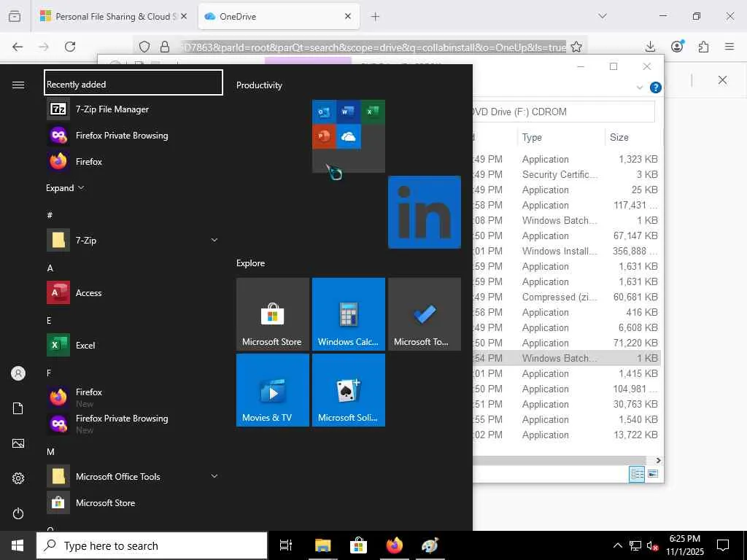Click the Windows Start button

[x=18, y=545]
